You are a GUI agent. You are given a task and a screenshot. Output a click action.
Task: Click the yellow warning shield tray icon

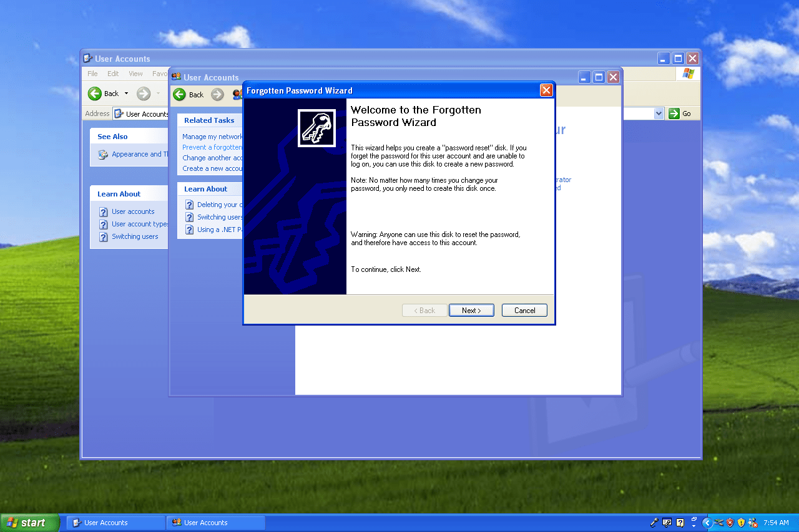click(742, 523)
